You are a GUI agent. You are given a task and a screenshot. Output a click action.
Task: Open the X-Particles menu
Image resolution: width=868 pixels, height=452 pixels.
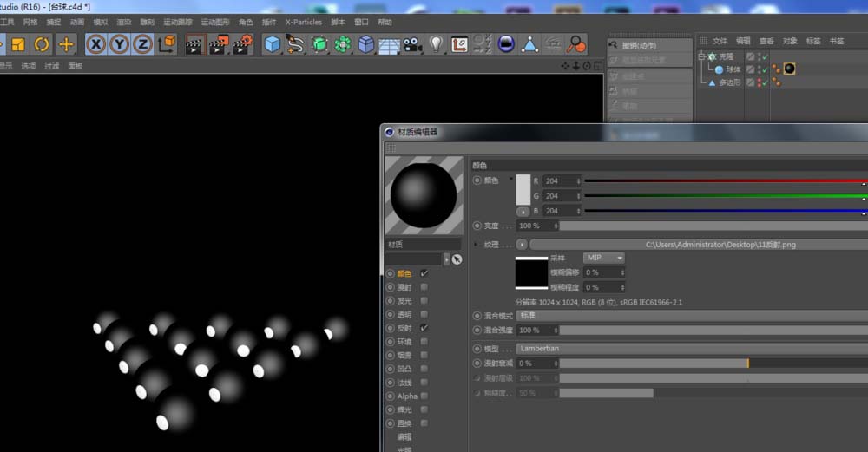[303, 22]
